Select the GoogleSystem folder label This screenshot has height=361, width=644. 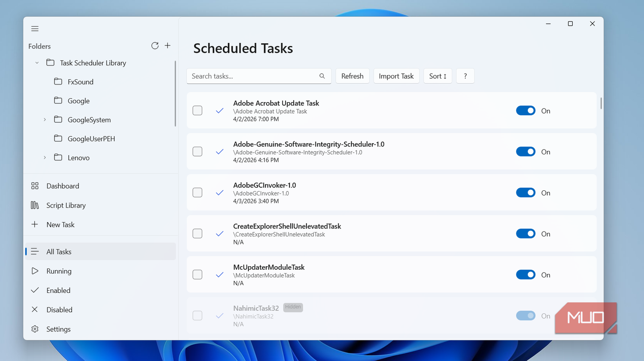click(x=89, y=120)
